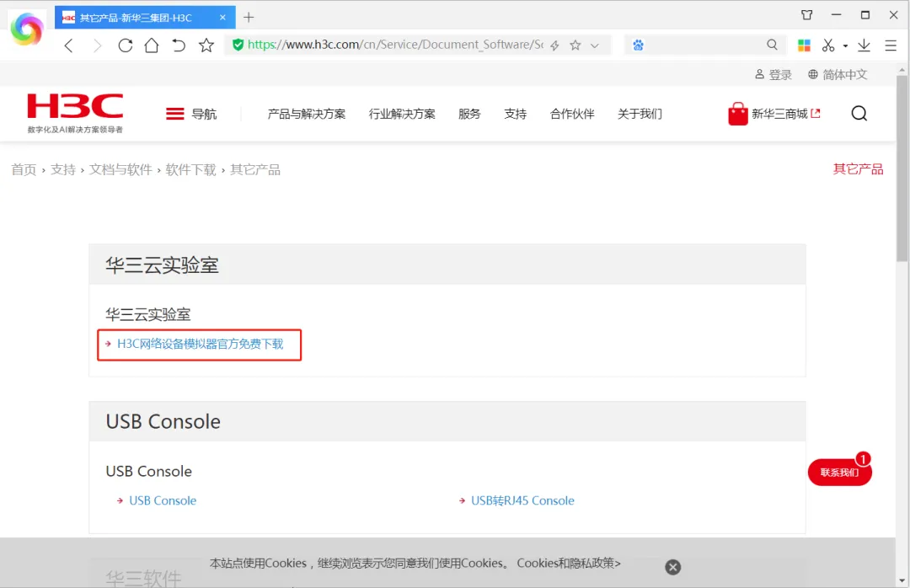Screen dimensions: 910x588
Task: Open a new tab with the plus button
Action: (249, 18)
